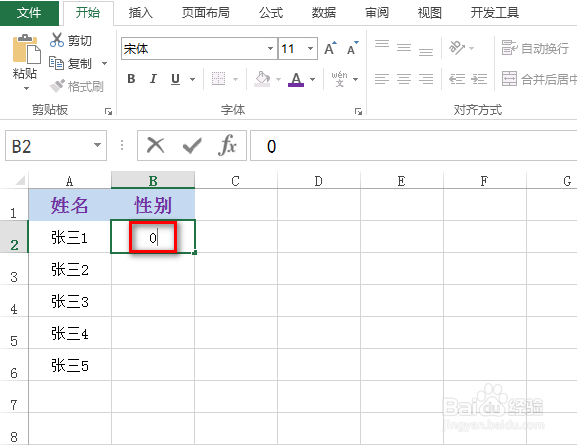Switch to the 页面布局 tab

tap(206, 13)
